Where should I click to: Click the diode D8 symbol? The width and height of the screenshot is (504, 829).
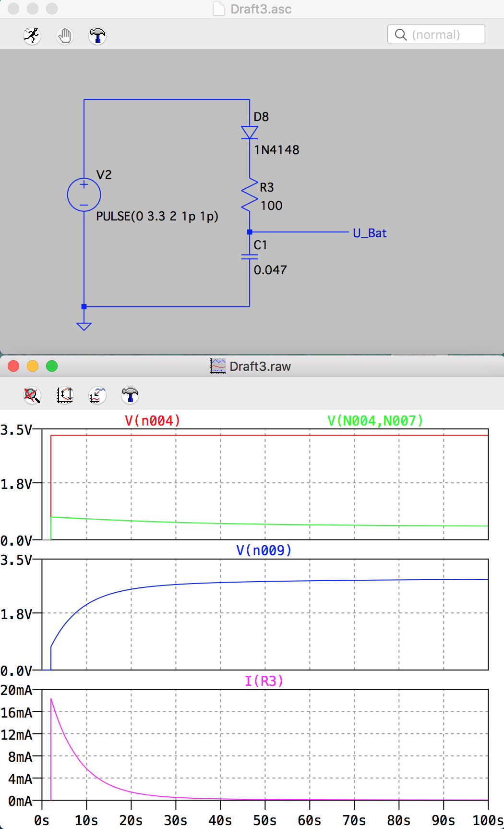click(x=250, y=132)
